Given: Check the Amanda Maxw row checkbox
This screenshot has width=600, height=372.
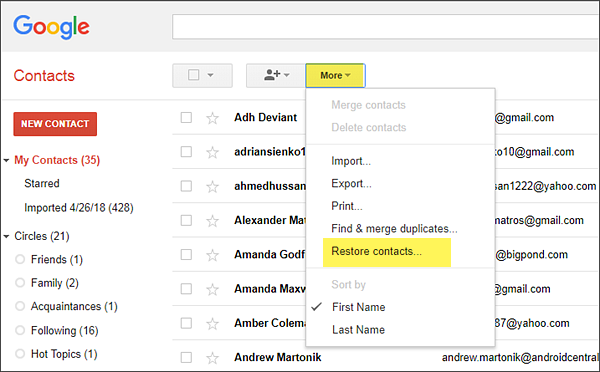Looking at the screenshot, I should pos(186,289).
